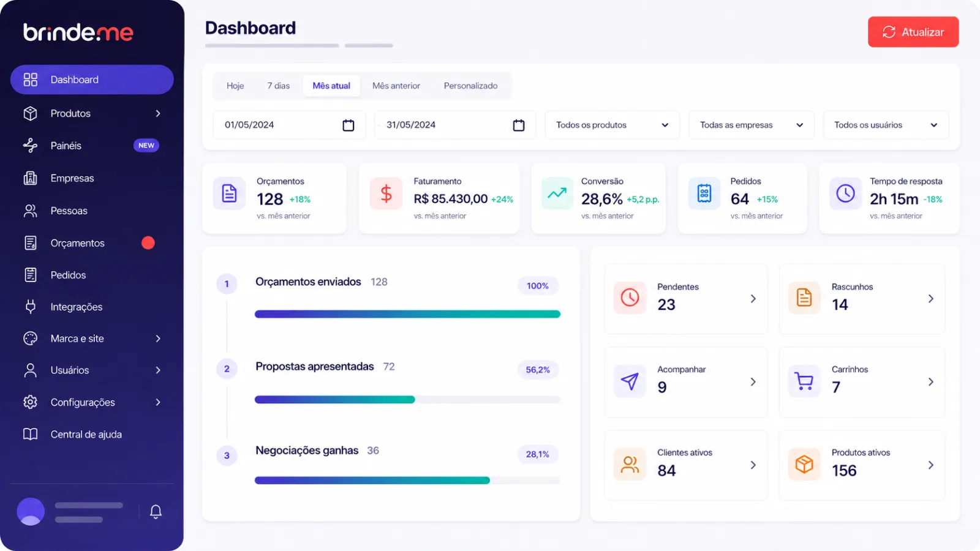This screenshot has height=551, width=980.
Task: Expand the Usuários sidebar submenu
Action: pos(158,370)
